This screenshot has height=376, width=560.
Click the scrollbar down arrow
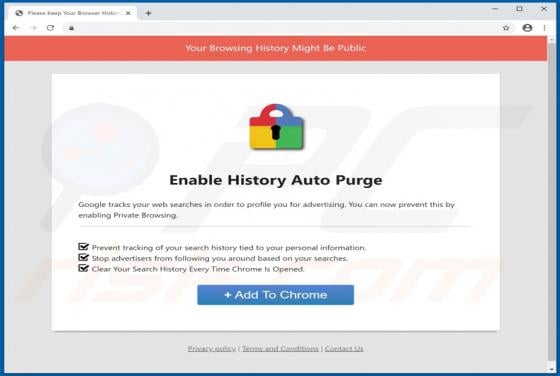tap(551, 370)
